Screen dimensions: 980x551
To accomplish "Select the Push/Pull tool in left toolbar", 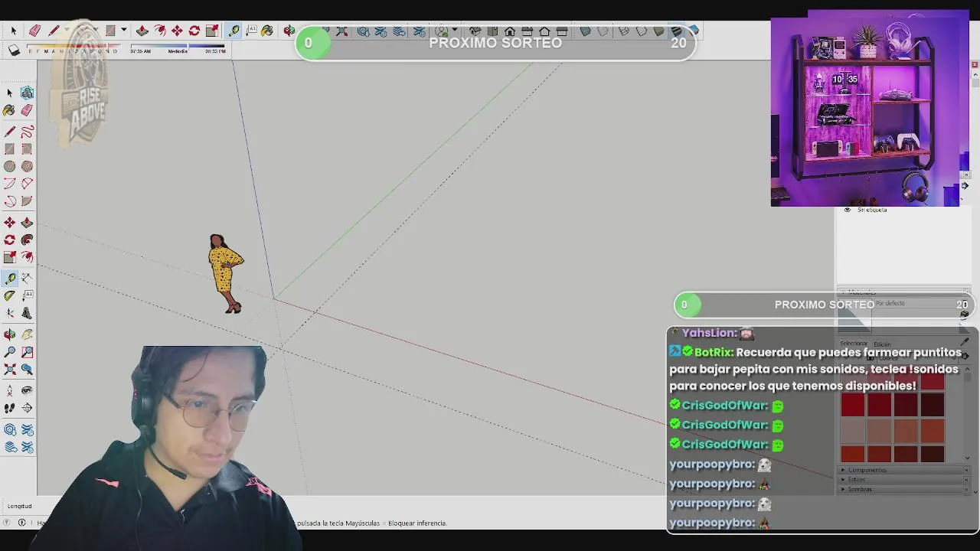I will click(27, 223).
